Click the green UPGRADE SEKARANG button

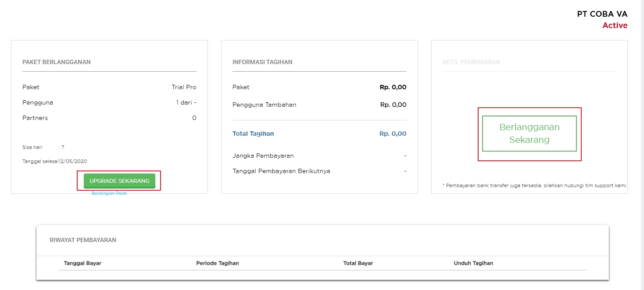tap(119, 181)
